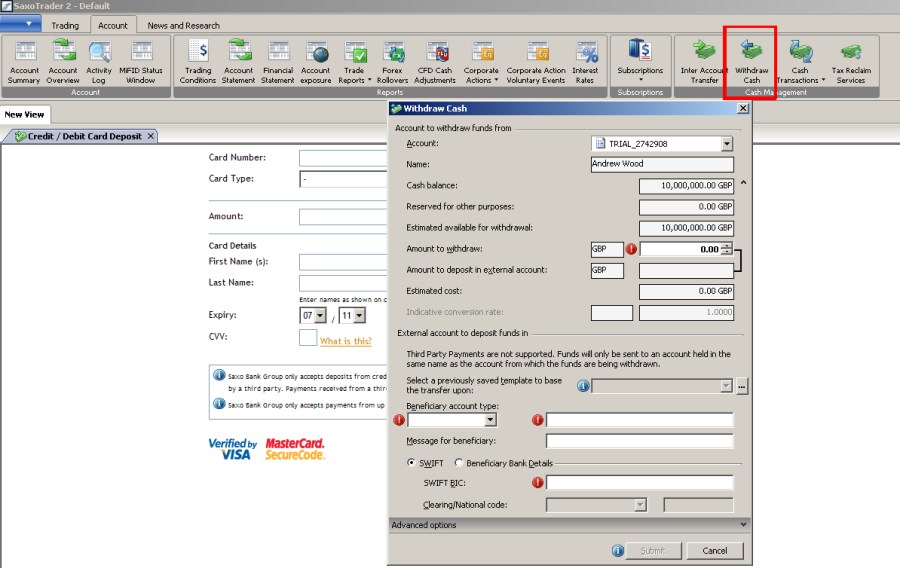This screenshot has height=568, width=900.
Task: Open Cash Transactions menu
Action: pyautogui.click(x=800, y=63)
